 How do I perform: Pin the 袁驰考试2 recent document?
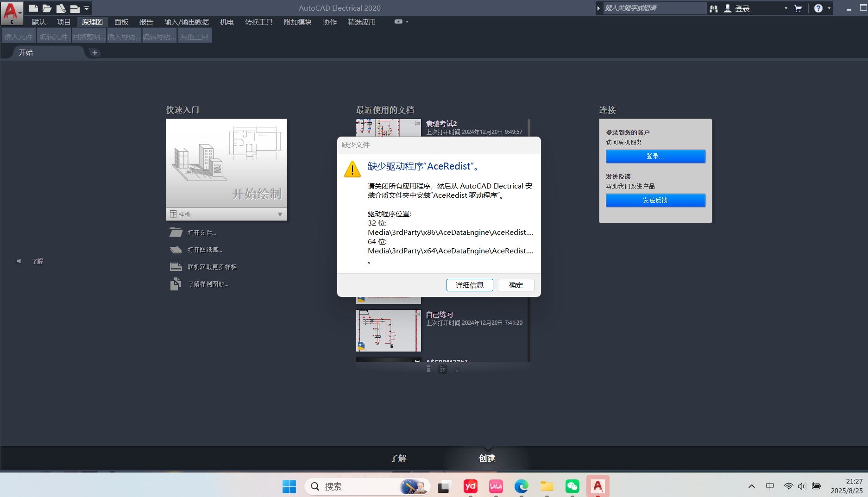pyautogui.click(x=417, y=123)
